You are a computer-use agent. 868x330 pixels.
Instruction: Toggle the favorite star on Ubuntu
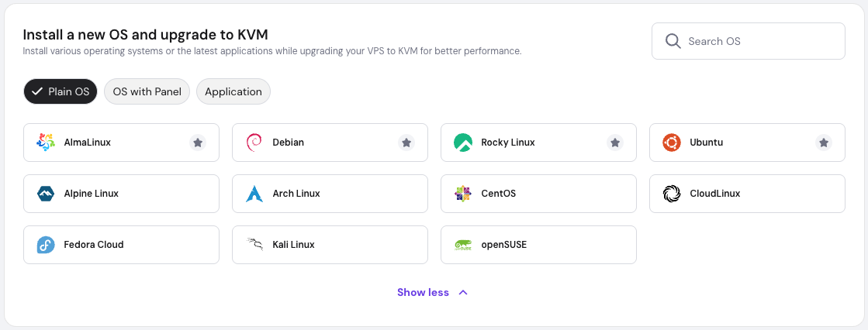pos(824,143)
